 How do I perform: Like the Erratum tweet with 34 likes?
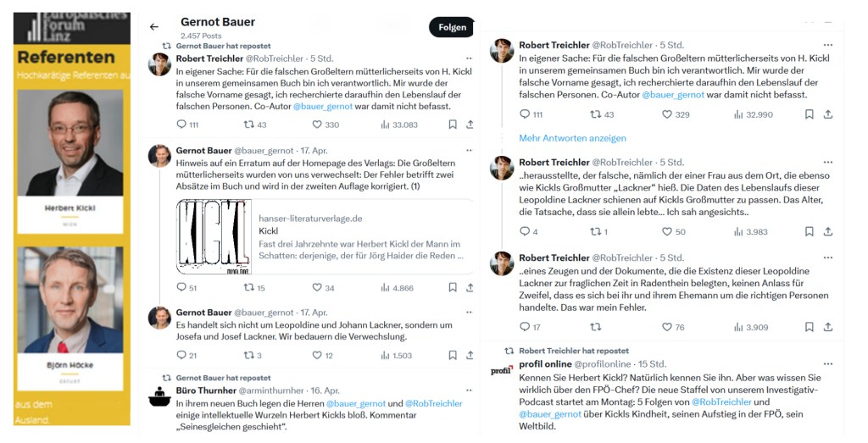click(318, 288)
